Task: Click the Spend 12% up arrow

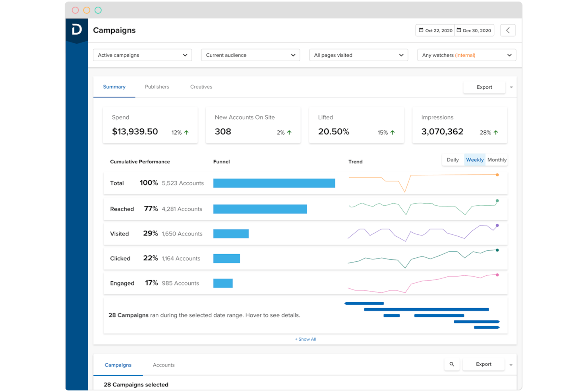Action: point(186,133)
